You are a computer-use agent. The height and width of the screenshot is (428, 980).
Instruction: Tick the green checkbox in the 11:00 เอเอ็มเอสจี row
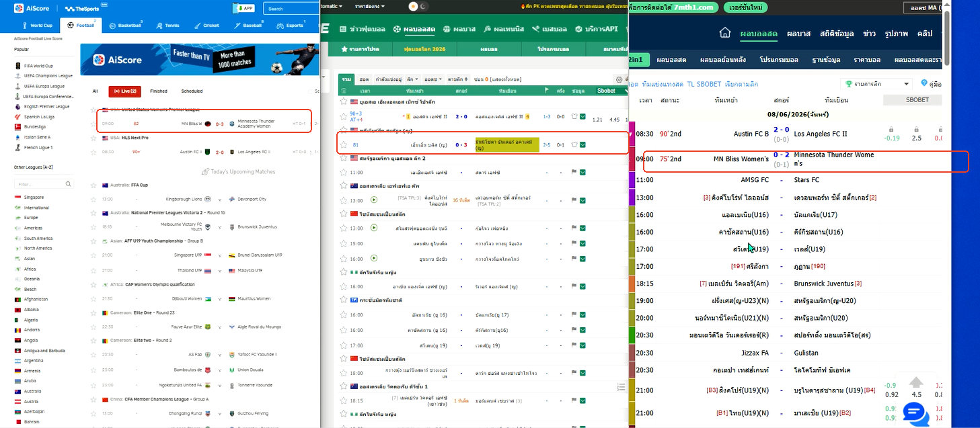582,172
